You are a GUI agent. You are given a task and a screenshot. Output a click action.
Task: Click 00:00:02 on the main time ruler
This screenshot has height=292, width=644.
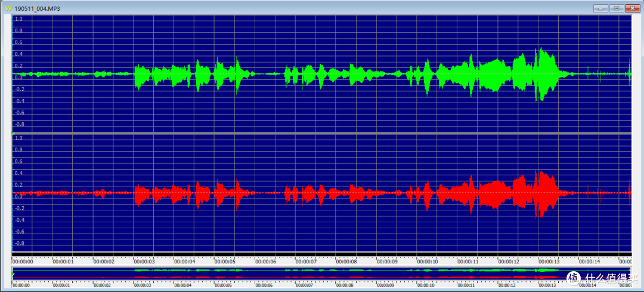click(104, 261)
